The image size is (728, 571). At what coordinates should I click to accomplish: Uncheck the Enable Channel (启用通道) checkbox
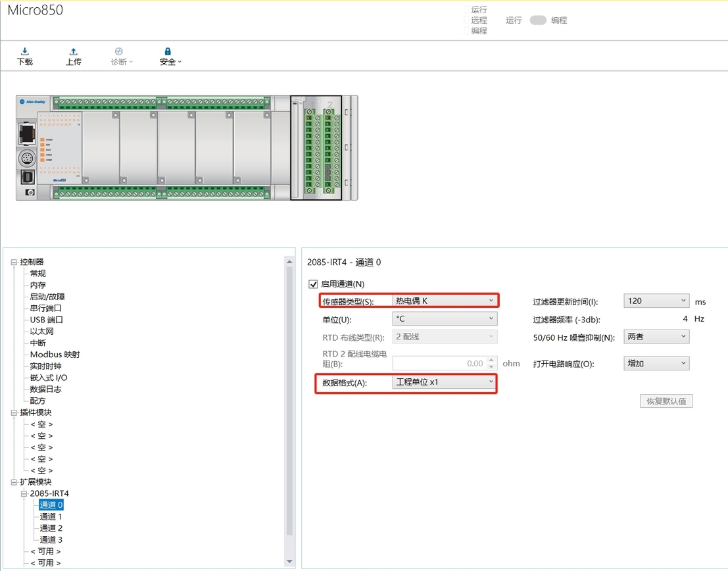point(313,284)
